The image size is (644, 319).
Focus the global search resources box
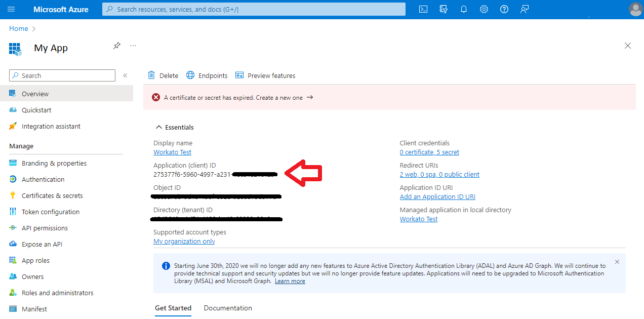(254, 9)
